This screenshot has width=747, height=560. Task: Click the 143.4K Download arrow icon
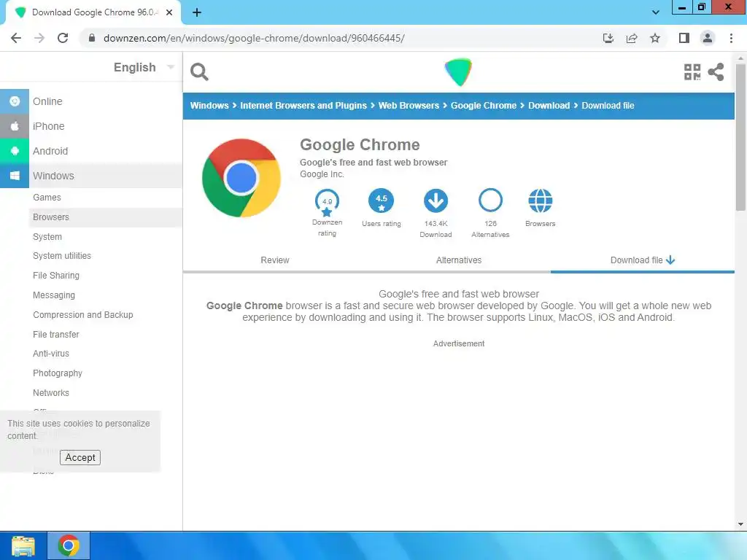(436, 201)
